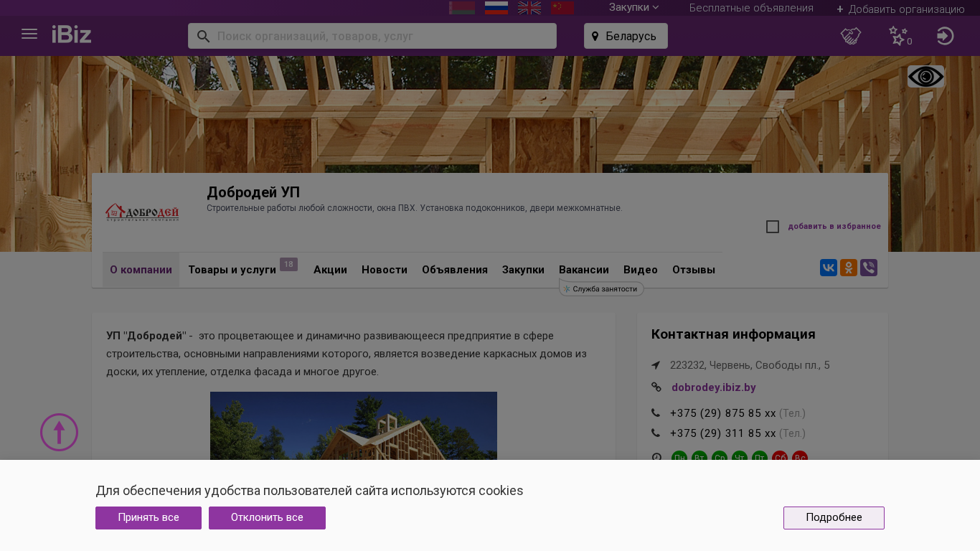Image resolution: width=980 pixels, height=551 pixels.
Task: Click the working hours clock icon
Action: point(656,457)
